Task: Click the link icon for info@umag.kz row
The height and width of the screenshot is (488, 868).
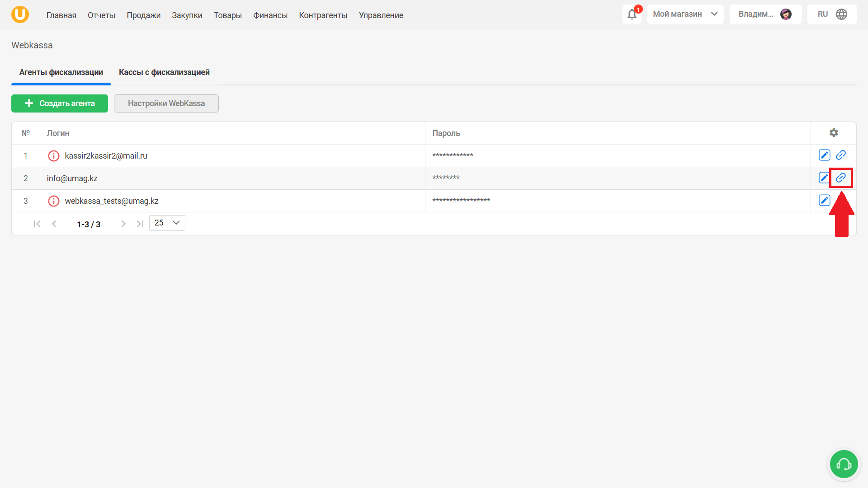Action: point(840,178)
